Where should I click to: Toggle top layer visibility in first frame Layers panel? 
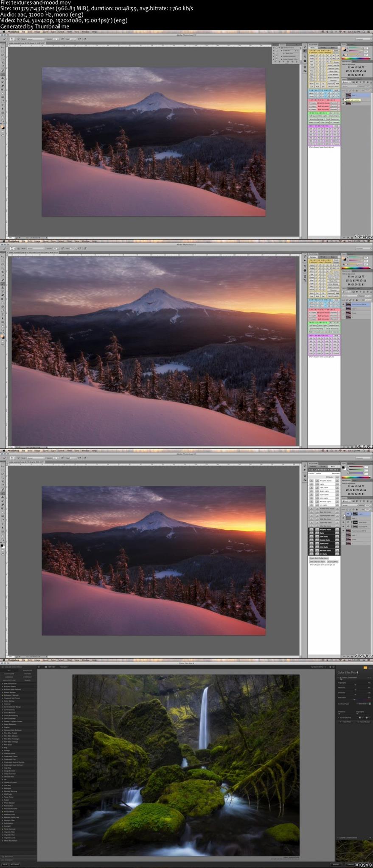343,95
